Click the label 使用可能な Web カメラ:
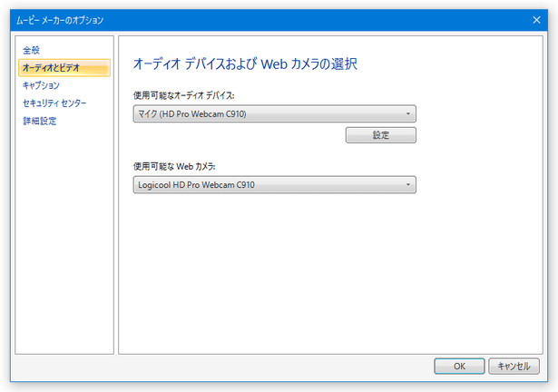Screen dimensions: 558x392 (x=174, y=166)
